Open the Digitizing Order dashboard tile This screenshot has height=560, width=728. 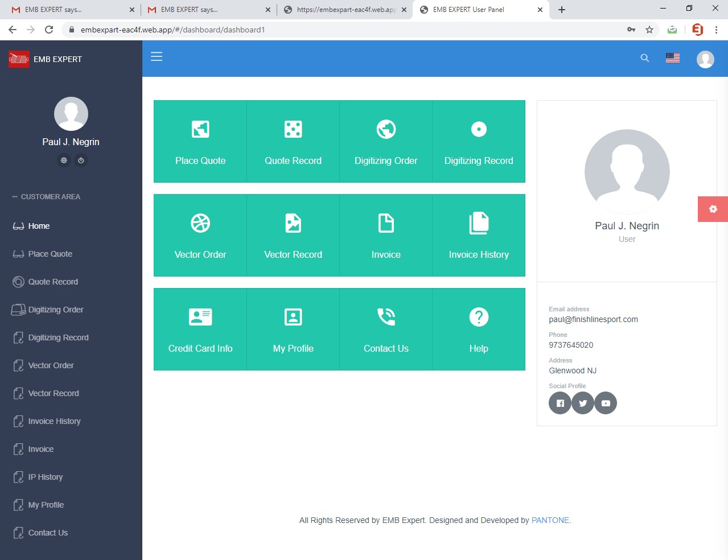386,142
